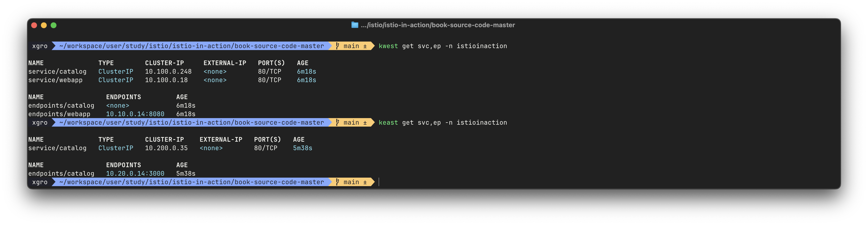Viewport: 868px width, 225px height.
Task: Click service/catalog in keast output
Action: 57,148
